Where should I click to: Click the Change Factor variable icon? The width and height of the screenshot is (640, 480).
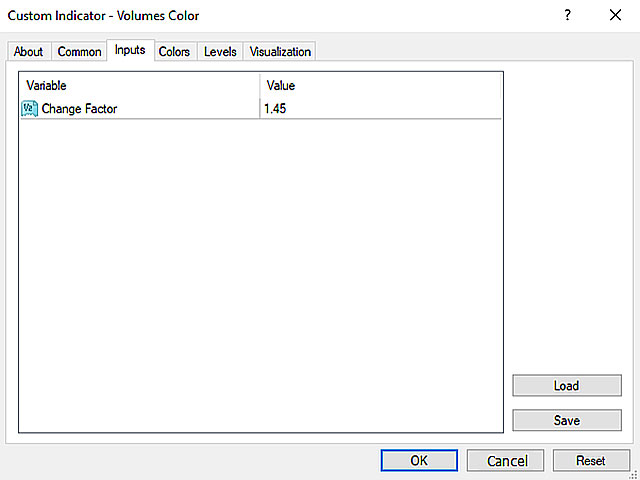click(29, 109)
